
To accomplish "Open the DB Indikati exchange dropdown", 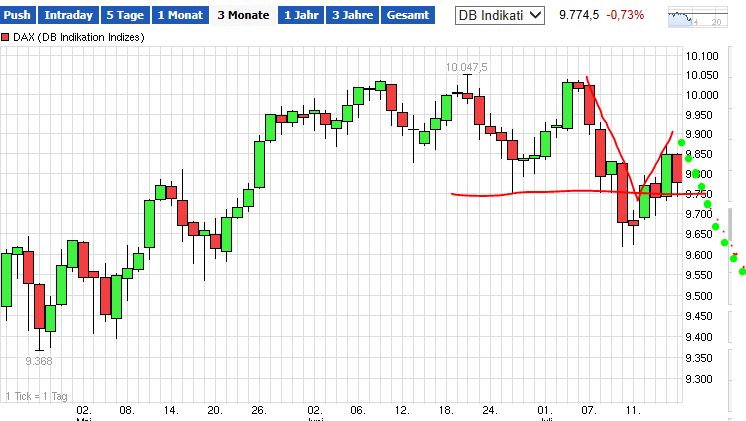I will (500, 15).
